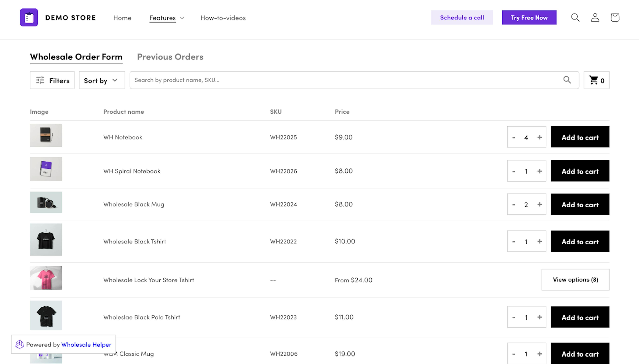
Task: Click the magnifier inside product search bar
Action: [x=567, y=80]
